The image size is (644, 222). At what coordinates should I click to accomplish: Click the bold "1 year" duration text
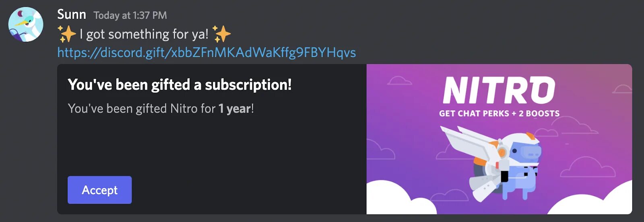[x=235, y=109]
